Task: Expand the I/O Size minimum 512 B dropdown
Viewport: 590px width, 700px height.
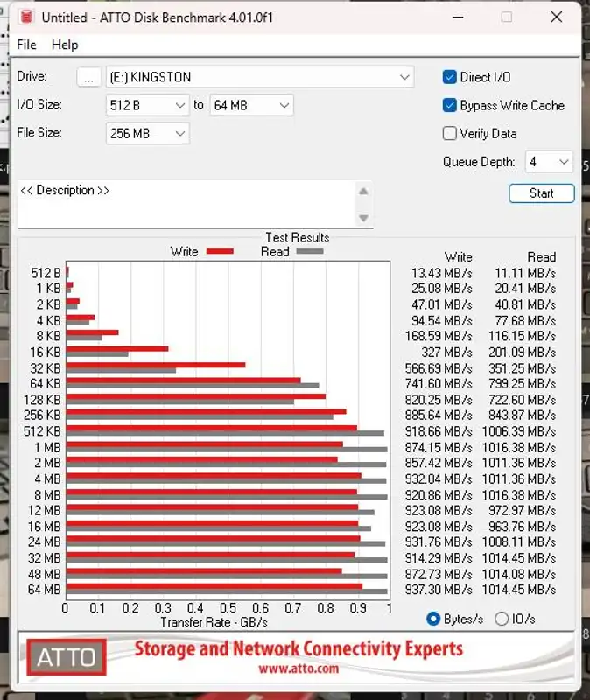Action: click(147, 105)
